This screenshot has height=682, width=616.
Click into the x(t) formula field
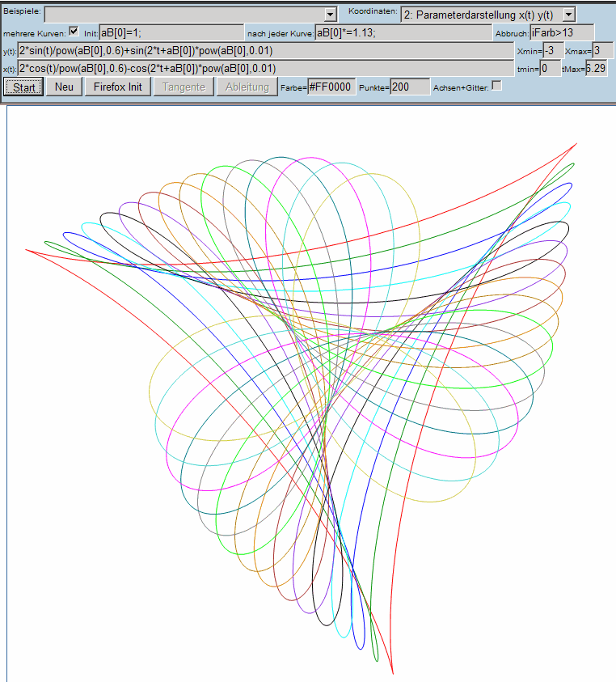pos(266,68)
